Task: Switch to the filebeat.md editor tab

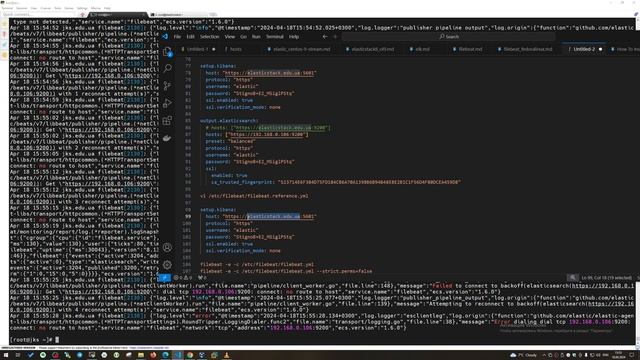Action: (470, 49)
